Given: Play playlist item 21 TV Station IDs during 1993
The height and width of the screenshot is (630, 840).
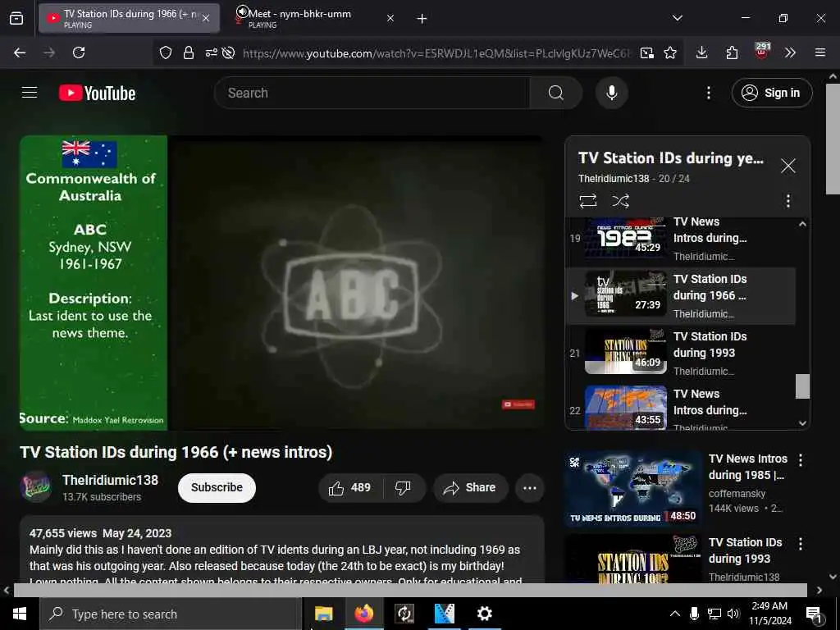Looking at the screenshot, I should coord(680,353).
